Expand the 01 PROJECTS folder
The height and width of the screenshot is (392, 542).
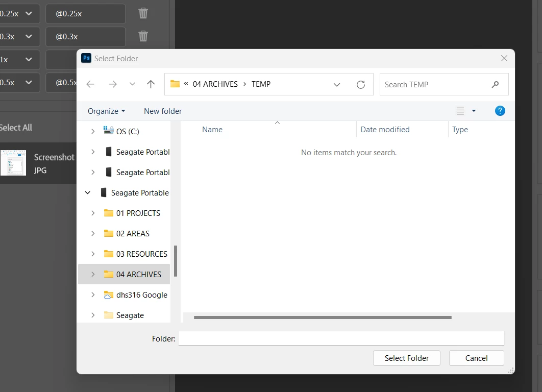[x=93, y=213]
